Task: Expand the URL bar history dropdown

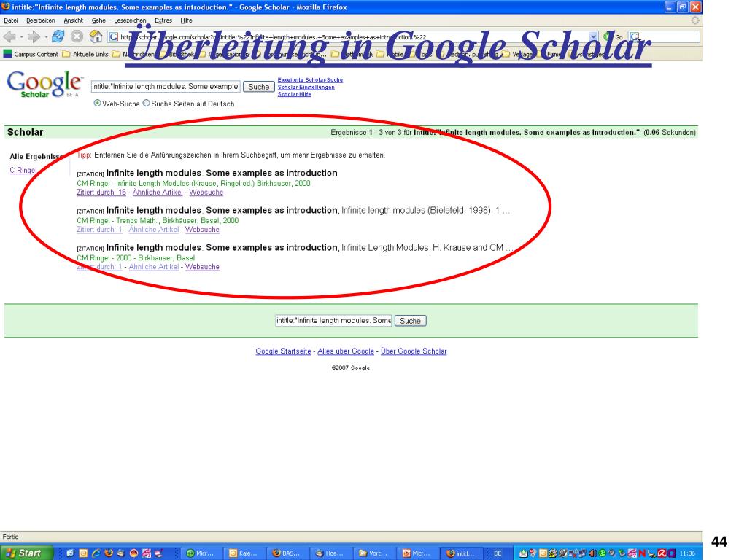Action: point(593,36)
